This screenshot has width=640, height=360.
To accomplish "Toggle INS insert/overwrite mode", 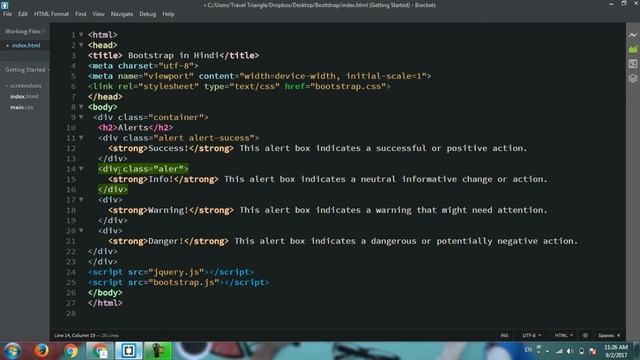I will click(504, 335).
